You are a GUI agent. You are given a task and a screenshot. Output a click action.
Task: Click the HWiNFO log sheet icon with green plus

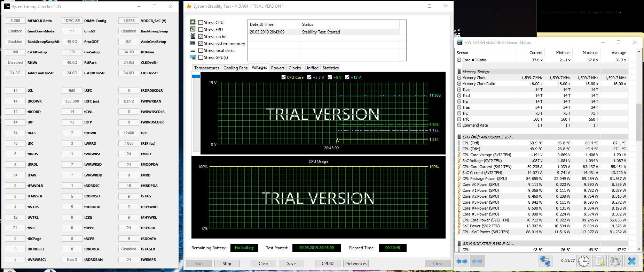coord(600,261)
